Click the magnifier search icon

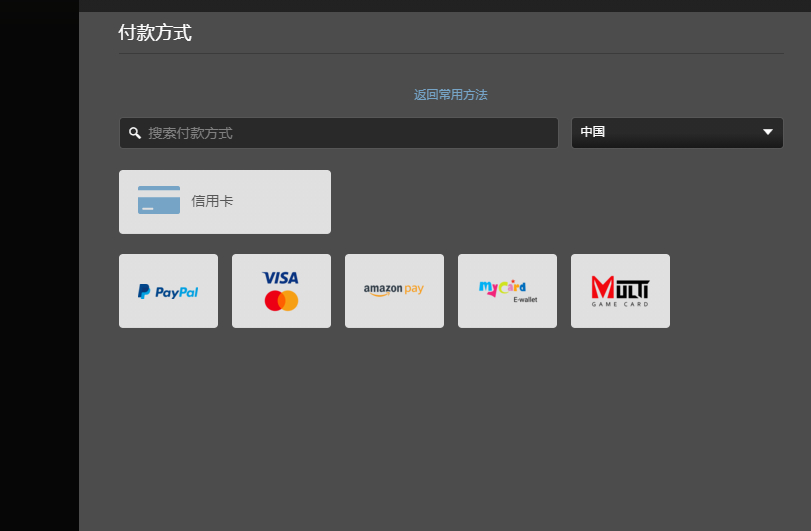[x=135, y=133]
